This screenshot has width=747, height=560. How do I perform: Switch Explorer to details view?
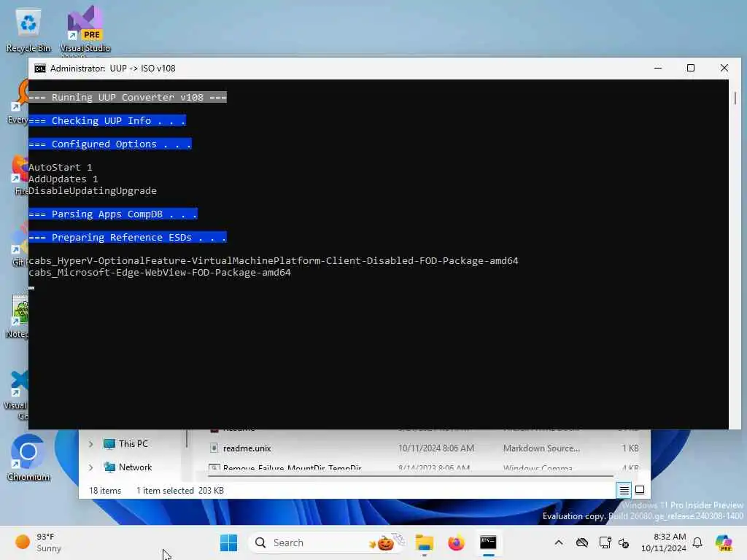pos(624,490)
